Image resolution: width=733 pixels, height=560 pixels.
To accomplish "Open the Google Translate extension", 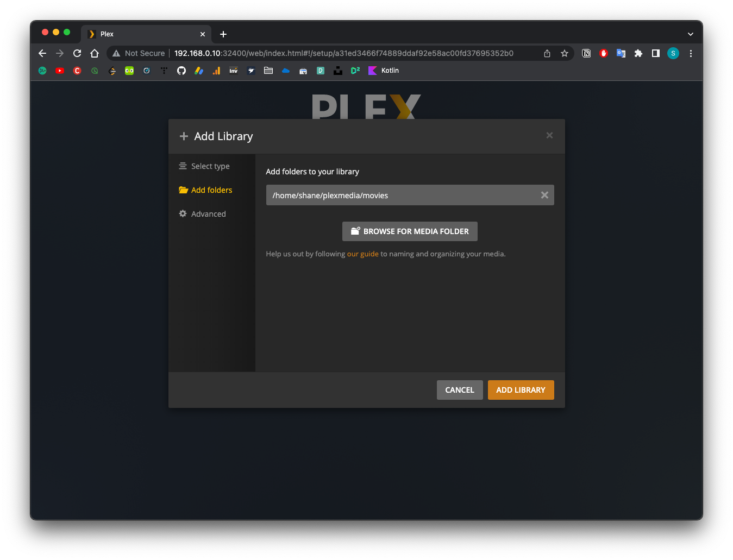I will click(621, 53).
